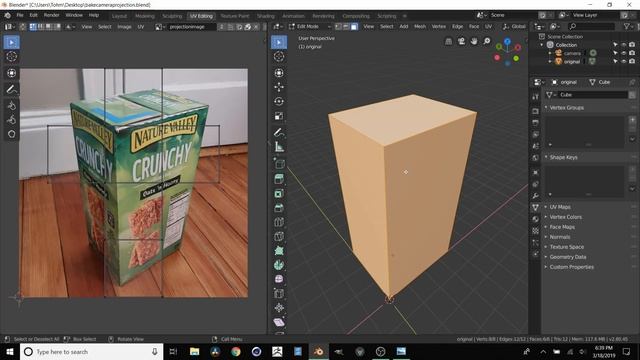Toggle perspective/orthographic grid icon
The height and width of the screenshot is (360, 640).
tap(449, 41)
